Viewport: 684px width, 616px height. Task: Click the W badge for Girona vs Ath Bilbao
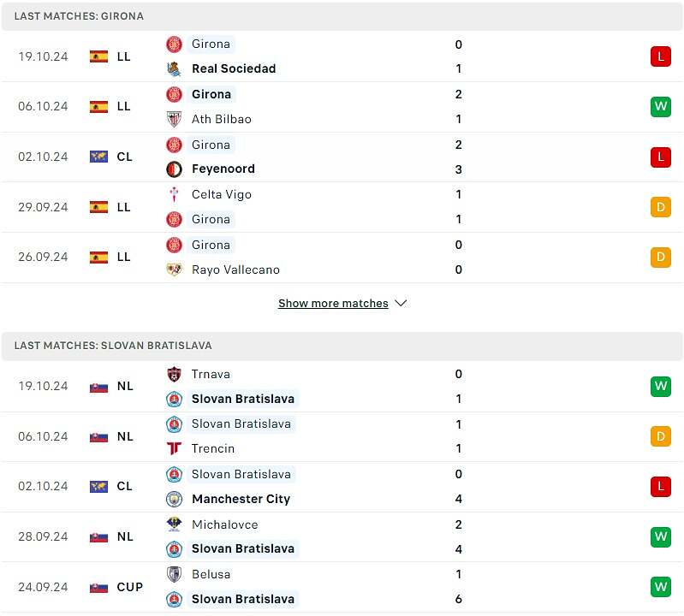tap(660, 107)
